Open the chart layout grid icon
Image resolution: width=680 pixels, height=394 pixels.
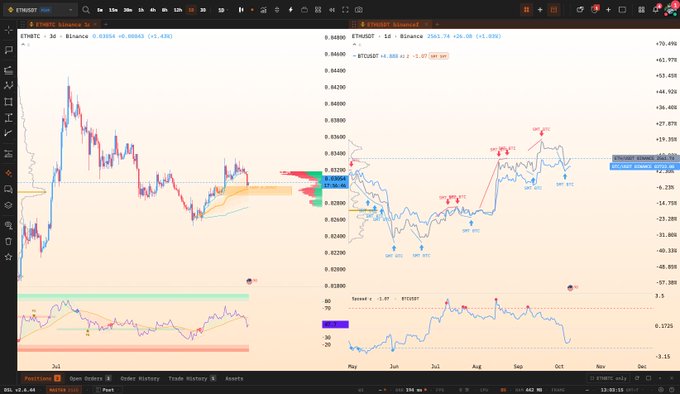pos(318,10)
